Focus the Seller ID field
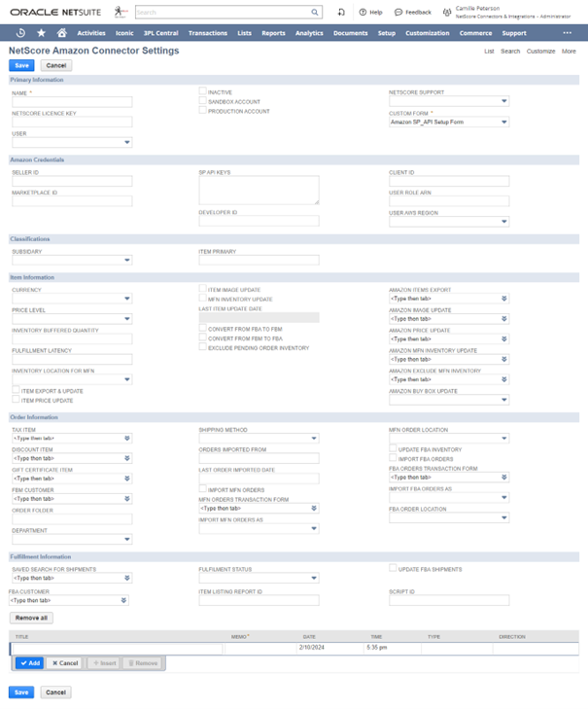Viewport: 588px width, 710px height. click(72, 181)
